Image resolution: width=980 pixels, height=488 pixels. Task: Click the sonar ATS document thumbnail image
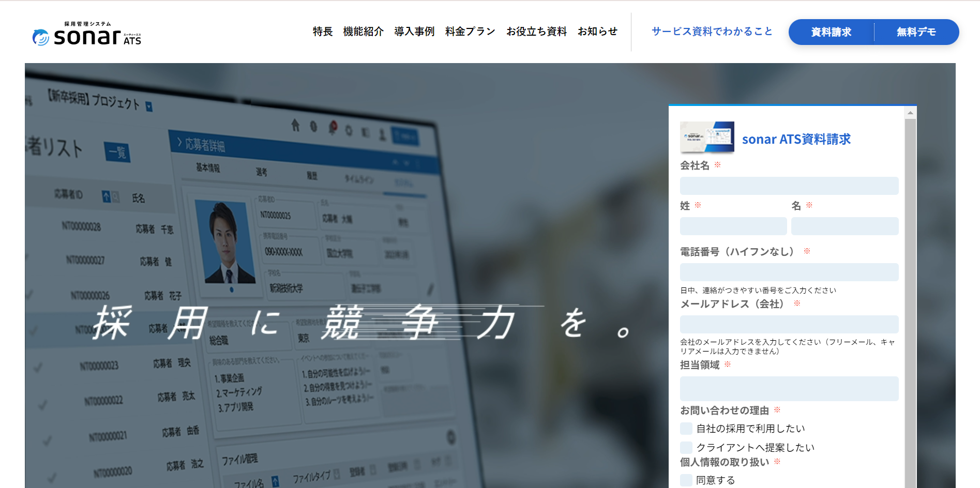pos(707,138)
